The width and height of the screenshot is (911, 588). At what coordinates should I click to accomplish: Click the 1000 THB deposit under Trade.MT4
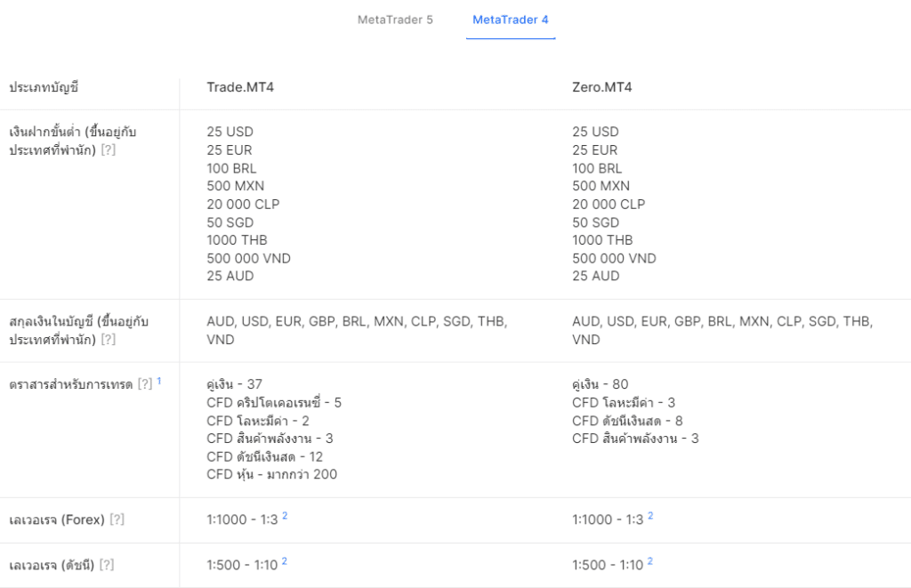point(237,240)
